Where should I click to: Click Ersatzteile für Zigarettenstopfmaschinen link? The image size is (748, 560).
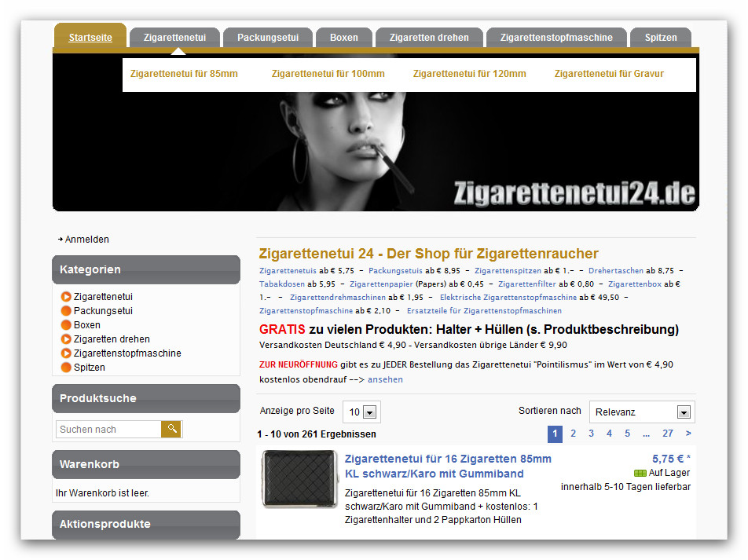click(x=484, y=310)
